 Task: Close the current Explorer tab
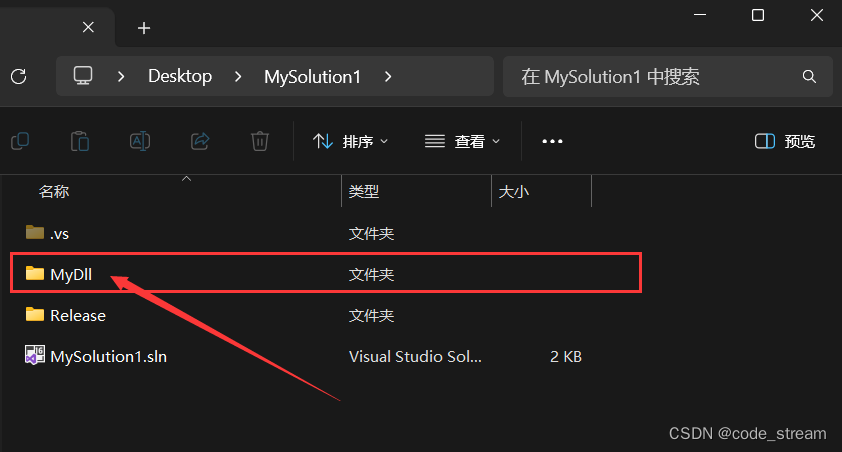(89, 27)
